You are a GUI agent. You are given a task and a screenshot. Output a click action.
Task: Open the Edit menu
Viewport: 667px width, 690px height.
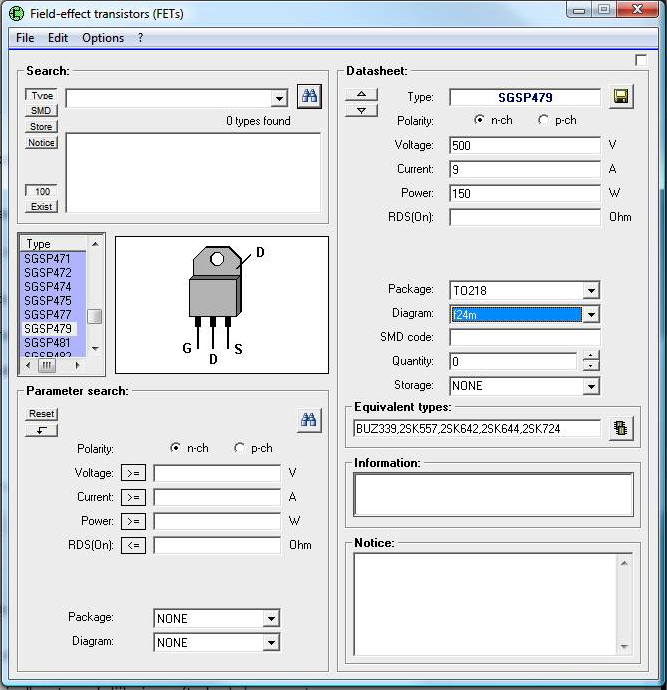pos(58,38)
